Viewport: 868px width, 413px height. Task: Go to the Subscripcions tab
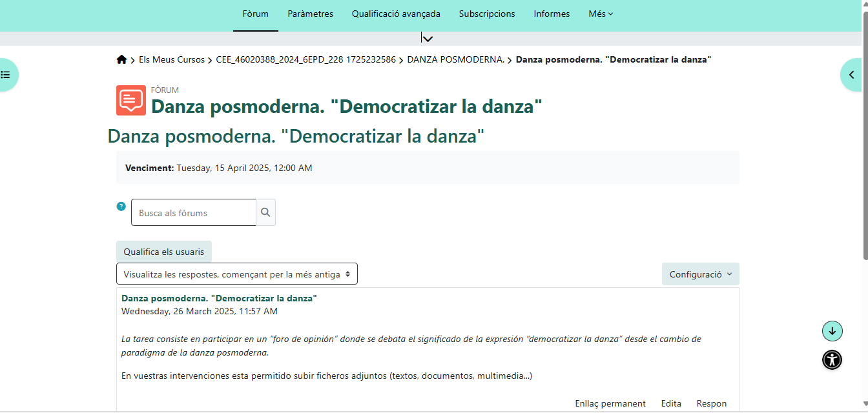coord(487,14)
